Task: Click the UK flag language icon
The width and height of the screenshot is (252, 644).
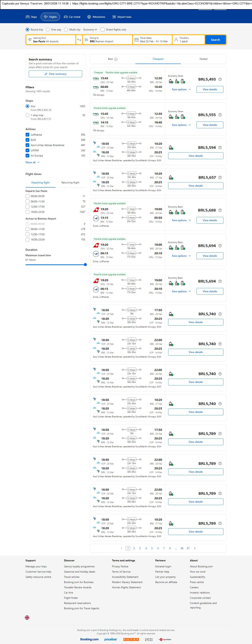Action: coord(27,617)
